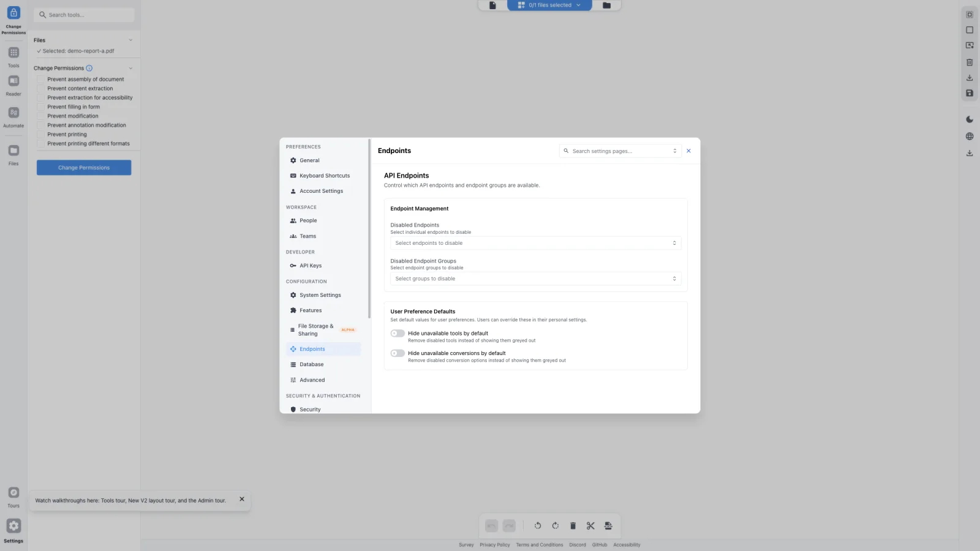
Task: Click the undo button in bottom toolbar
Action: pos(491,526)
